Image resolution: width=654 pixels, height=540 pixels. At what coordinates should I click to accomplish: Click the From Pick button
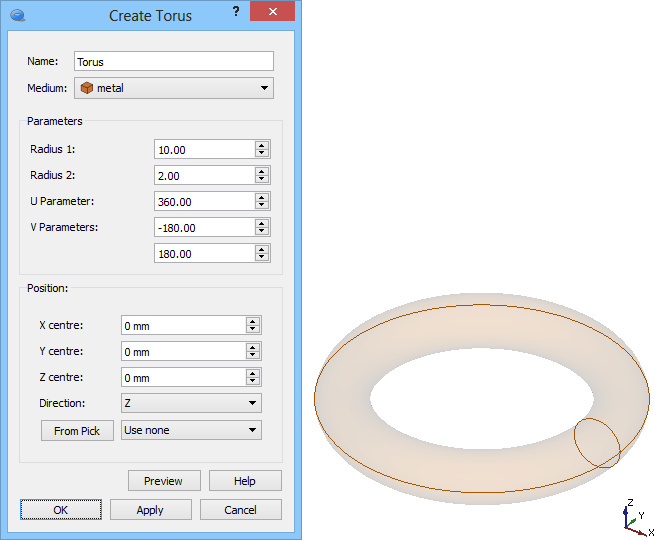tap(77, 430)
